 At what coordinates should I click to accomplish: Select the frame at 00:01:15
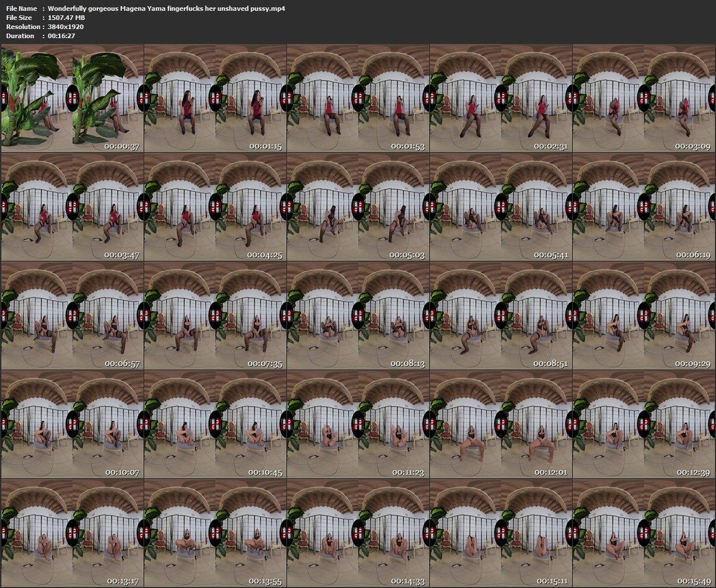215,98
